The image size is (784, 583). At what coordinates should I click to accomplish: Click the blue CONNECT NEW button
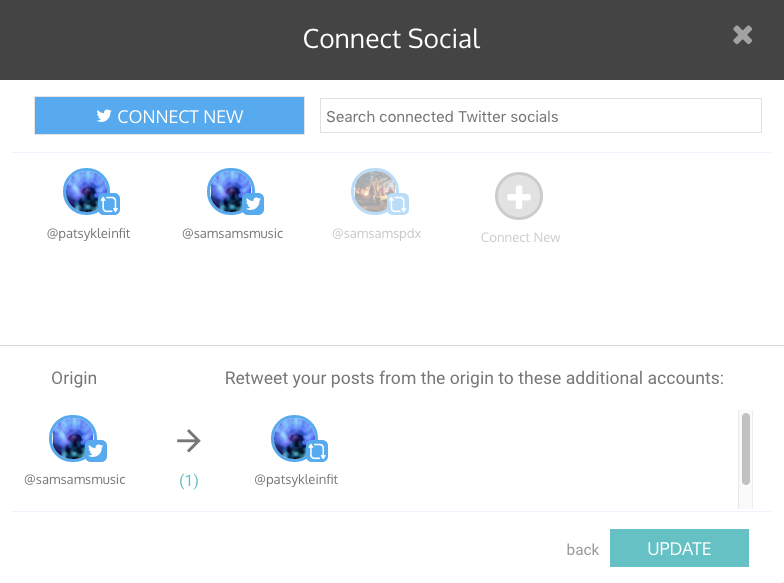(170, 116)
